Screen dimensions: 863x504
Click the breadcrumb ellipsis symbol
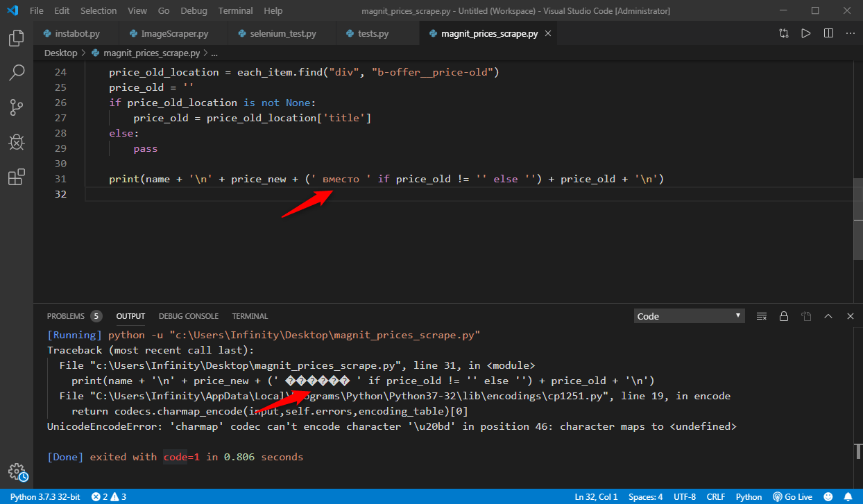pos(214,53)
